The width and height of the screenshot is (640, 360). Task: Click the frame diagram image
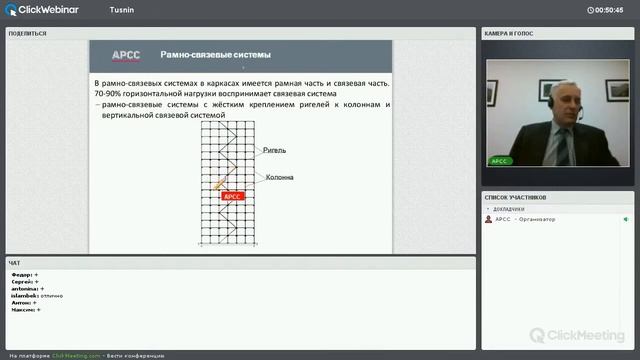(228, 183)
